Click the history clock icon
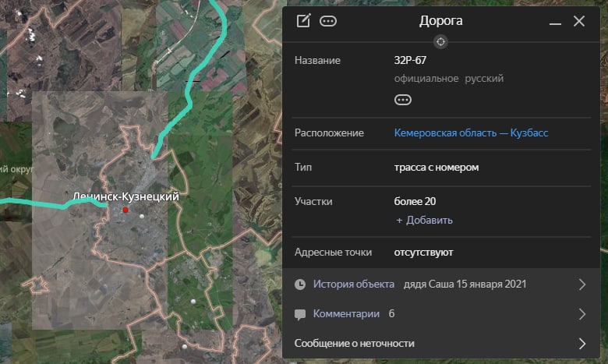608x364 pixels. (x=300, y=284)
